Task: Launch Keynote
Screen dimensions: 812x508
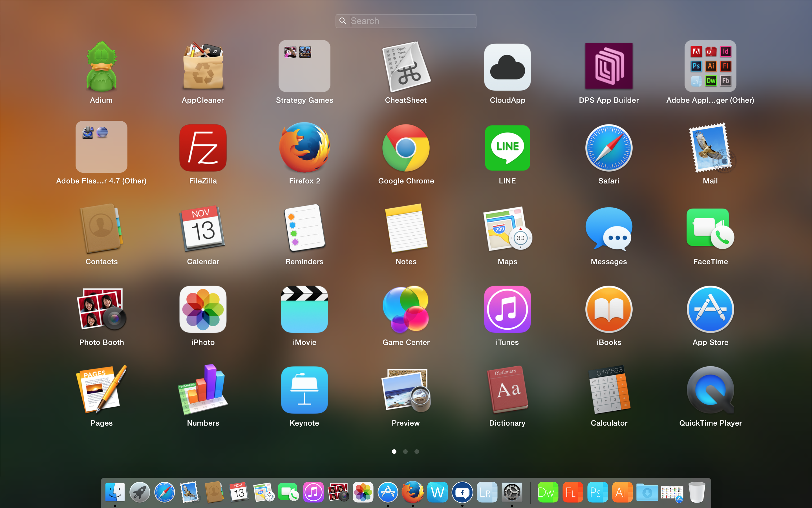Action: coord(304,390)
